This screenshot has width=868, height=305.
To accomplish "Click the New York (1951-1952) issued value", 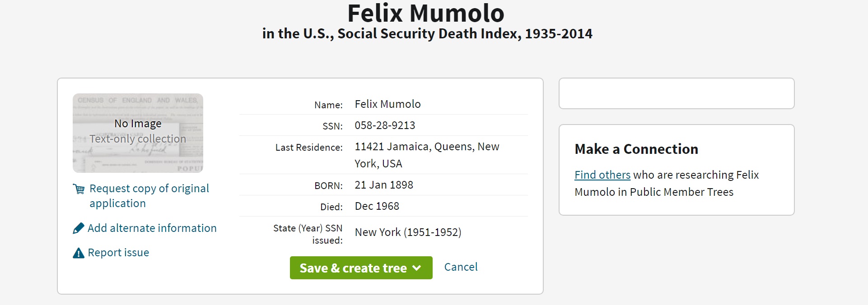I will click(x=408, y=232).
